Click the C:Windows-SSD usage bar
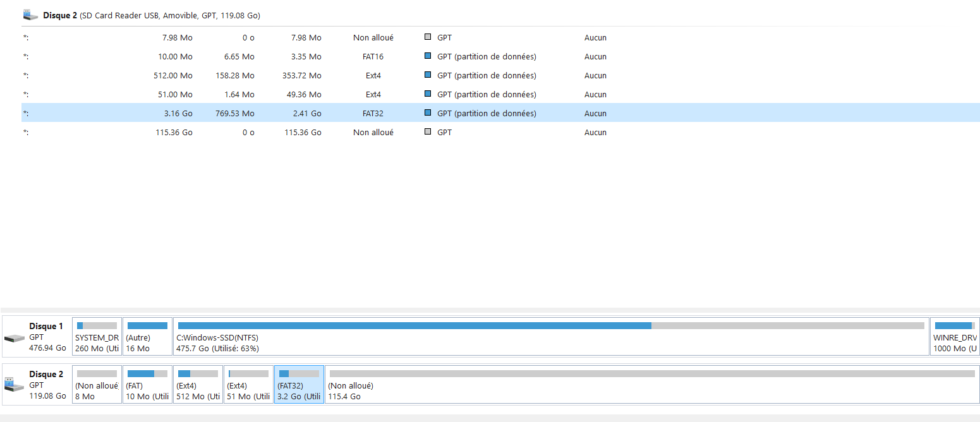980x422 pixels. (550, 325)
